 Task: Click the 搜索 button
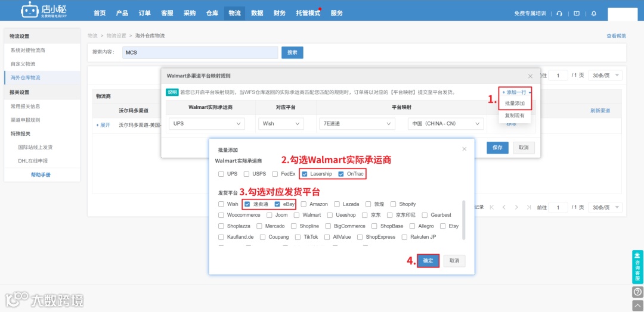tap(292, 52)
